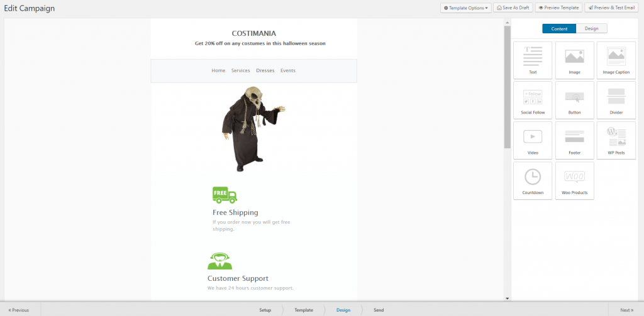The image size is (644, 316).
Task: Select the costume character image
Action: tap(253, 129)
